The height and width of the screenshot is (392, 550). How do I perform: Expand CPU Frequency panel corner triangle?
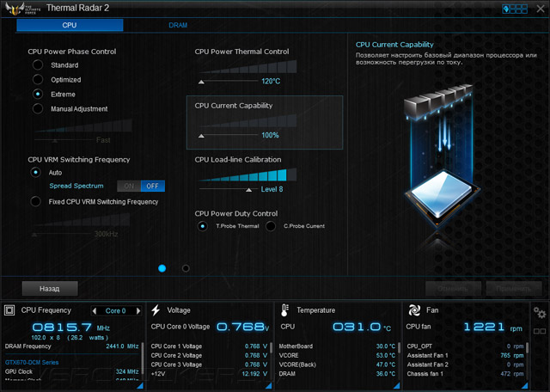(139, 386)
